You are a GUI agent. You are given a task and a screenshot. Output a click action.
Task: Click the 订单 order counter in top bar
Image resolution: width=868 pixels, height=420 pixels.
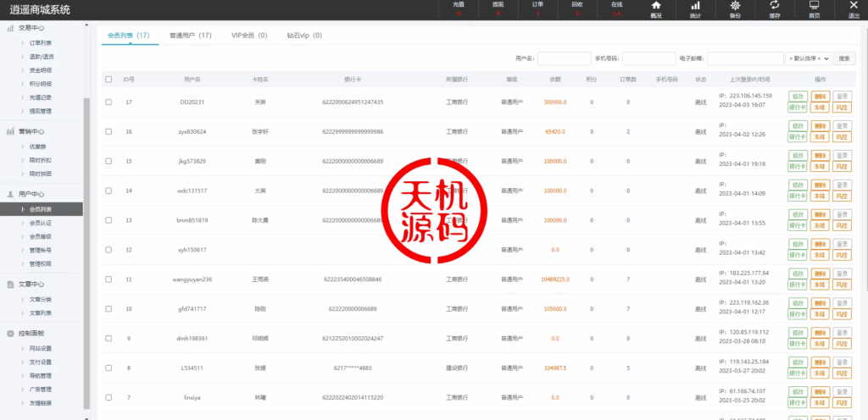(x=537, y=9)
